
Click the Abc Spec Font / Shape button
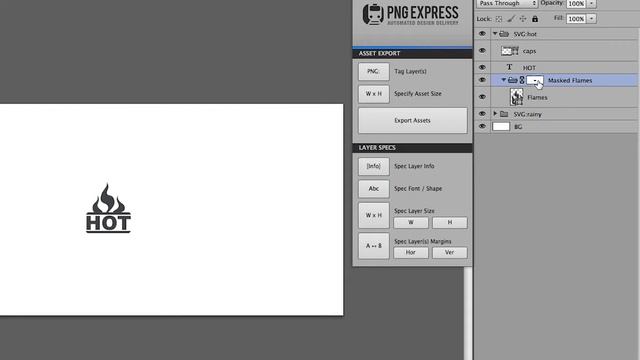click(373, 189)
